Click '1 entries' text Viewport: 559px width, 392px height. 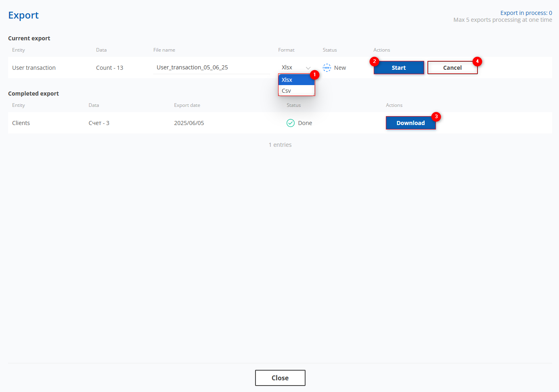click(280, 145)
